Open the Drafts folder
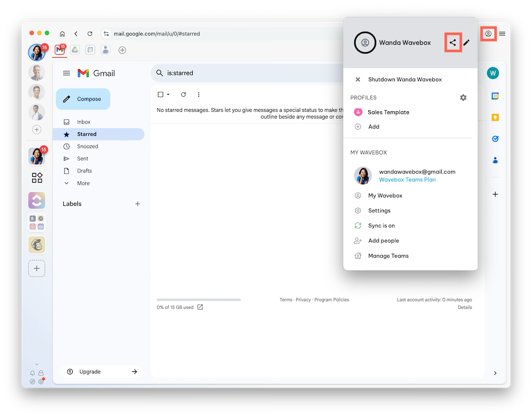 coord(98,171)
